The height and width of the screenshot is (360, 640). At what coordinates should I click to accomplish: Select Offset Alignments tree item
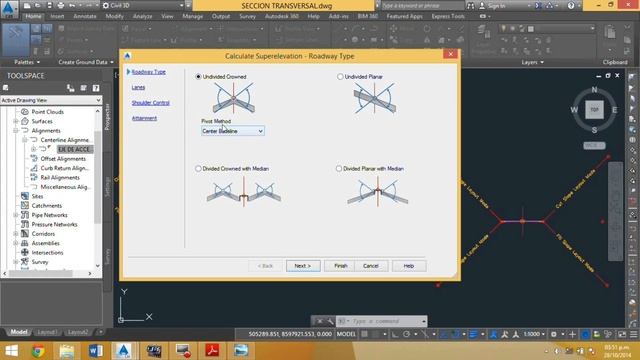click(x=63, y=159)
